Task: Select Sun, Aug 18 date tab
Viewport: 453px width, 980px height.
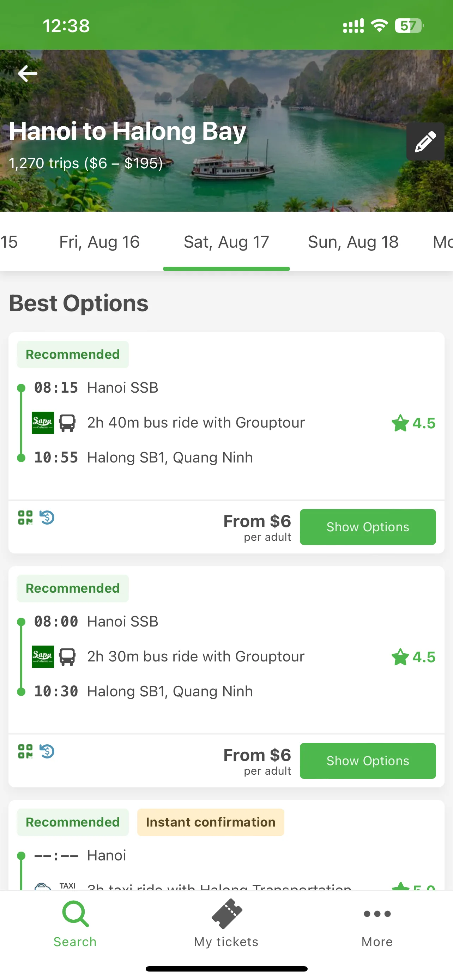Action: click(354, 242)
